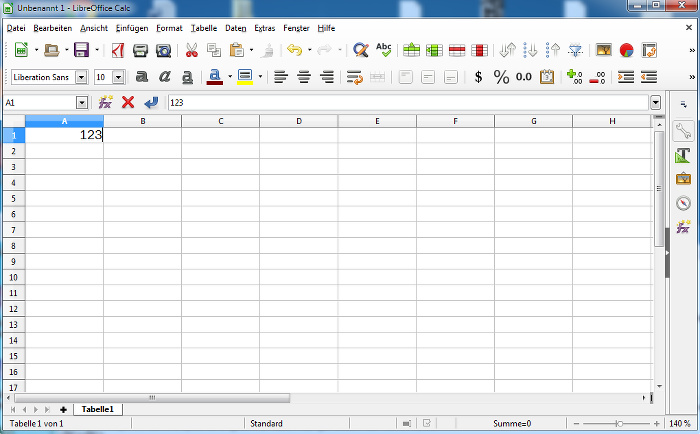The image size is (700, 434).
Task: Open Find and Replace icon
Action: tap(361, 50)
